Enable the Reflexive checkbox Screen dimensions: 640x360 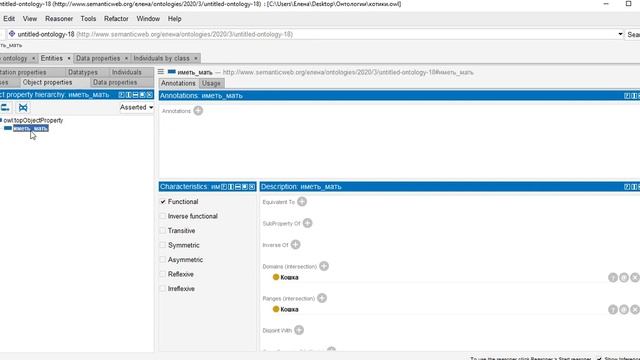click(163, 274)
